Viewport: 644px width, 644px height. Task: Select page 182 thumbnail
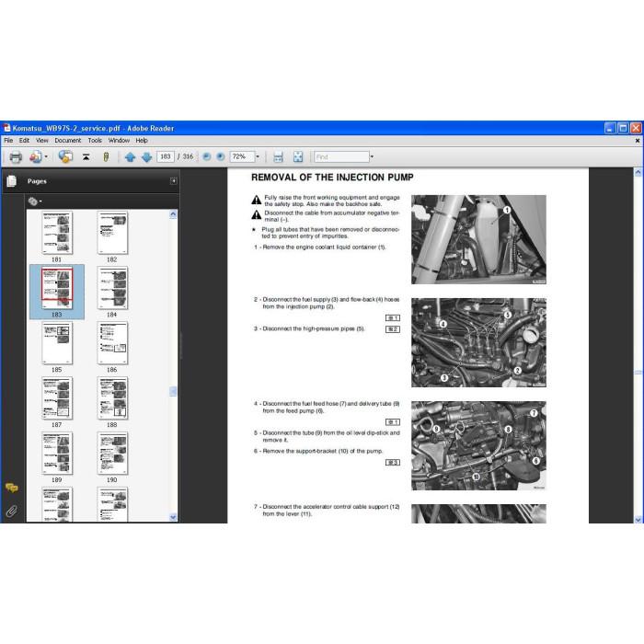point(112,233)
